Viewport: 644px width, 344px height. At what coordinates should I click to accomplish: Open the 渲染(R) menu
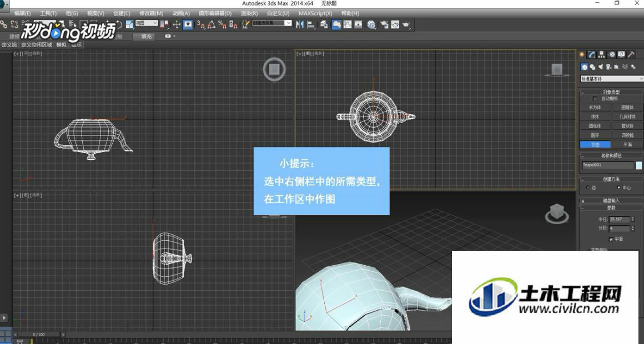[x=249, y=13]
